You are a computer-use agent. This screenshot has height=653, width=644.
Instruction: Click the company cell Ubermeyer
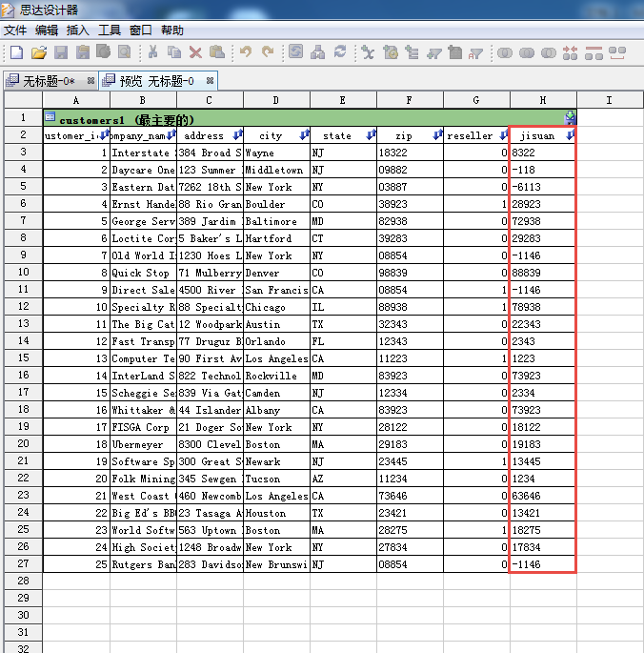point(143,444)
